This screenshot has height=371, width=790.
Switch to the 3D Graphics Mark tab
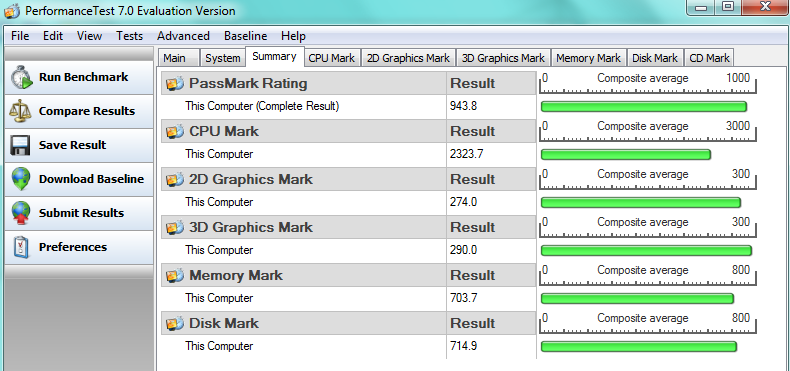point(503,58)
